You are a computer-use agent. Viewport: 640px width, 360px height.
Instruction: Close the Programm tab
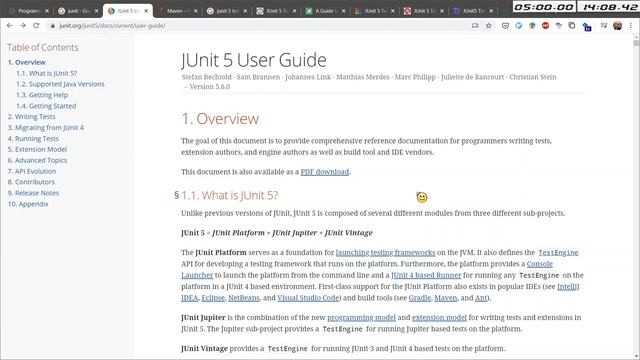(47, 11)
